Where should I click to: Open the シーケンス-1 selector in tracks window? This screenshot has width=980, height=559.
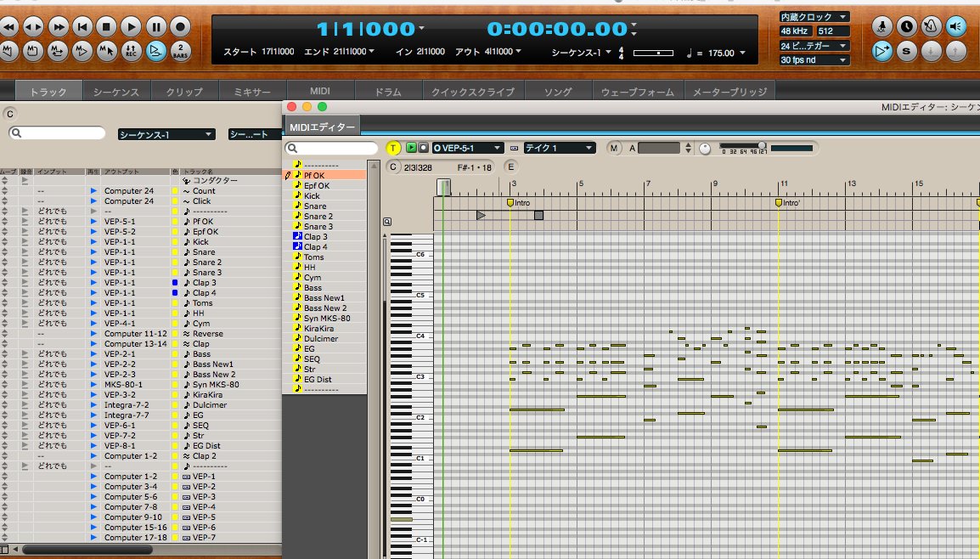click(166, 134)
